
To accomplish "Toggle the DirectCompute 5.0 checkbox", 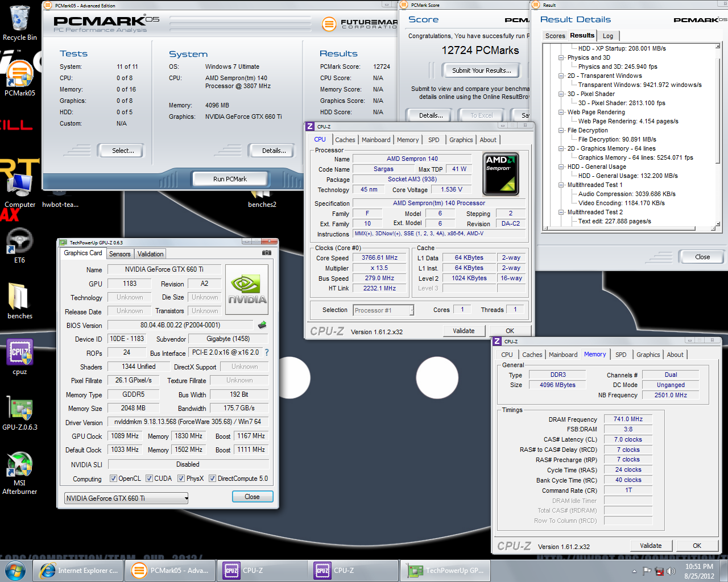I will click(212, 479).
